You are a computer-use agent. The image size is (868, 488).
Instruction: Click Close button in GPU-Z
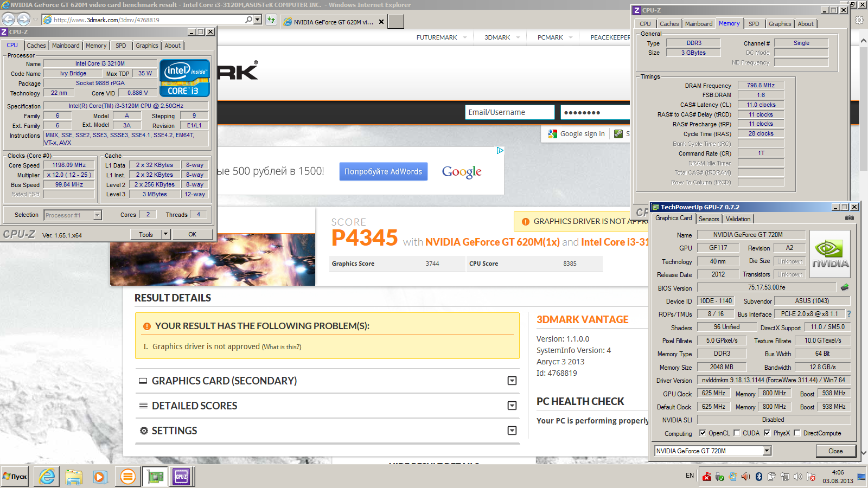click(835, 451)
